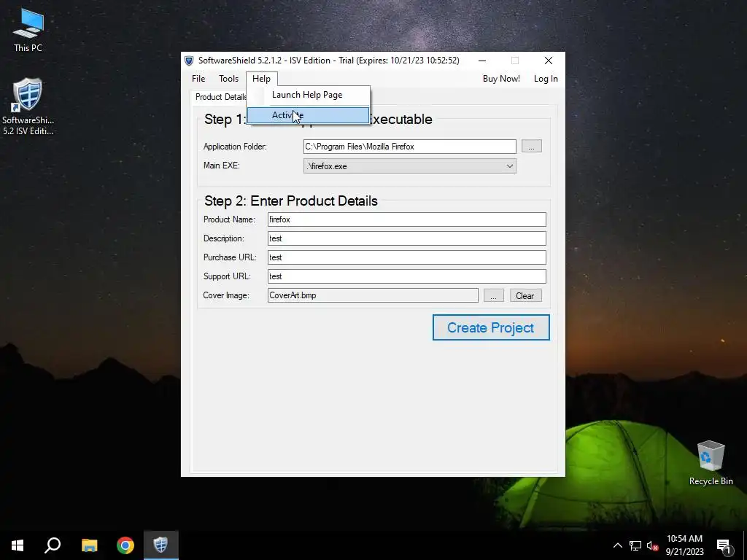This screenshot has width=747, height=560.
Task: Launch Google Chrome from taskbar
Action: click(125, 545)
